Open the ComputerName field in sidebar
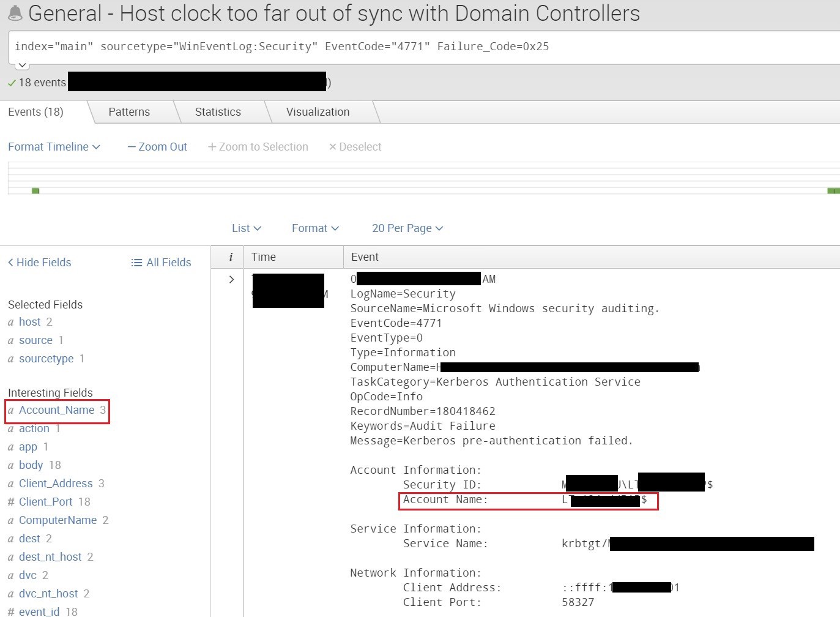The height and width of the screenshot is (617, 840). (58, 520)
